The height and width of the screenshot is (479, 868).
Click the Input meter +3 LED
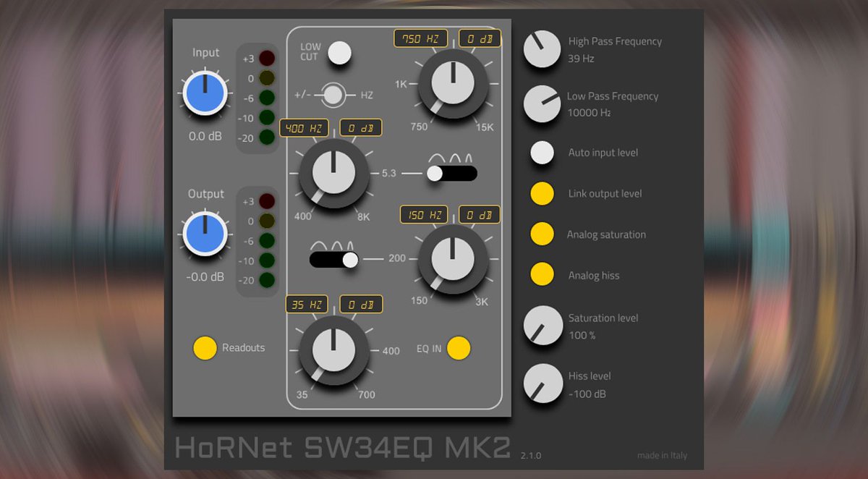267,59
